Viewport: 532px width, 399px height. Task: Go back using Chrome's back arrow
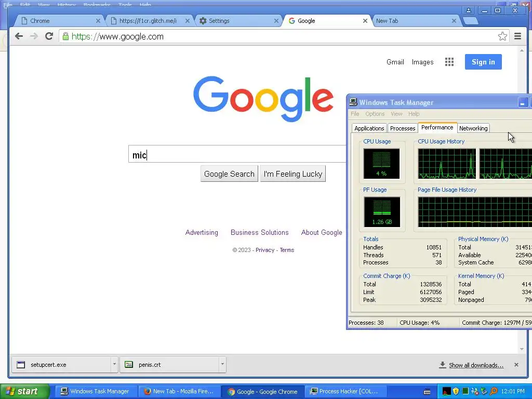[x=19, y=36]
